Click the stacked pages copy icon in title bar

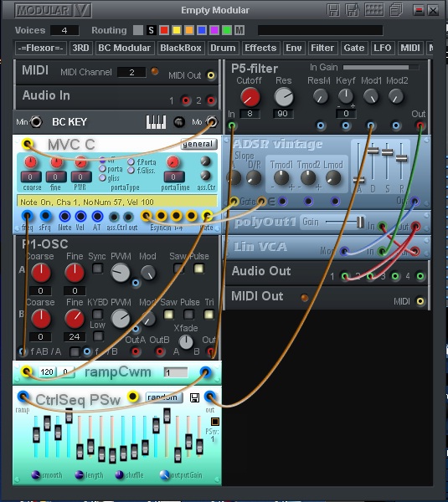396,10
